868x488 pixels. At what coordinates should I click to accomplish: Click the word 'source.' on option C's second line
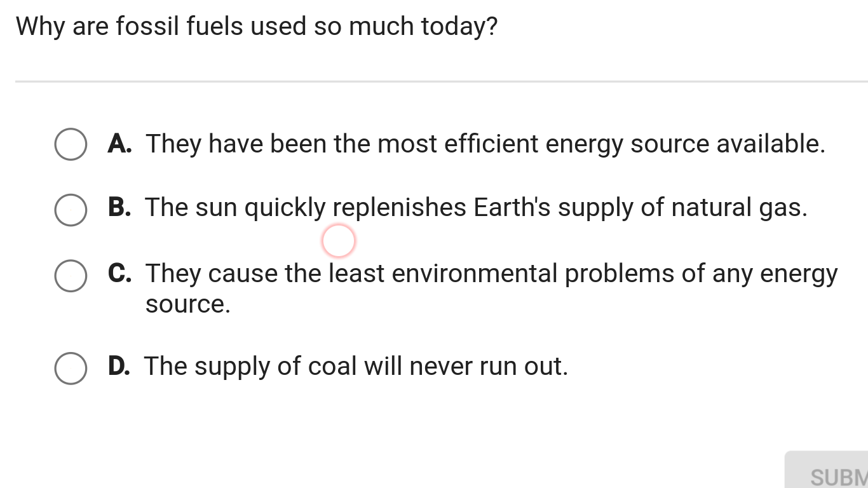pyautogui.click(x=188, y=305)
